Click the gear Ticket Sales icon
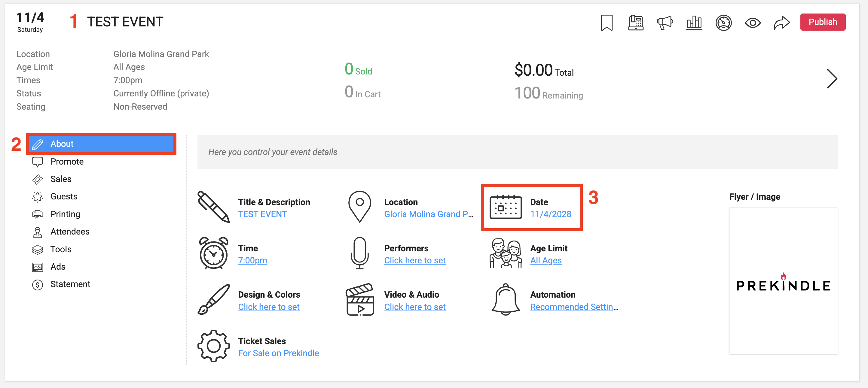The image size is (868, 388). click(x=214, y=346)
